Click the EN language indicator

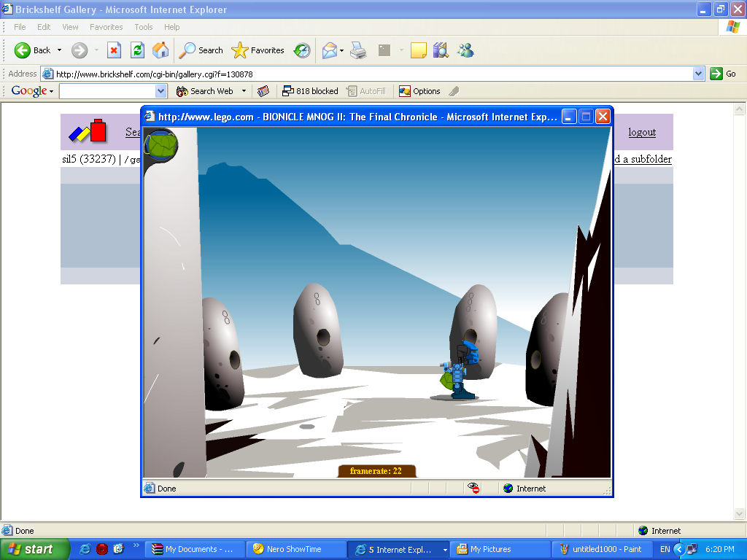point(665,549)
